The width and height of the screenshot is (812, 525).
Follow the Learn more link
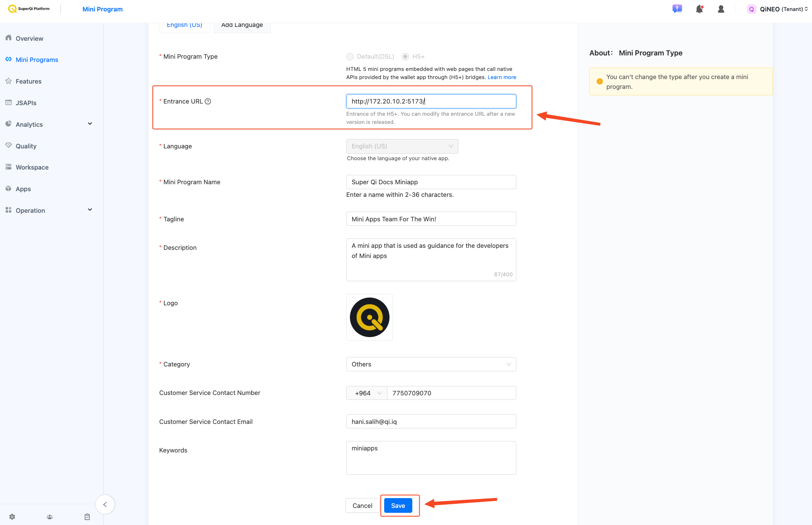502,77
